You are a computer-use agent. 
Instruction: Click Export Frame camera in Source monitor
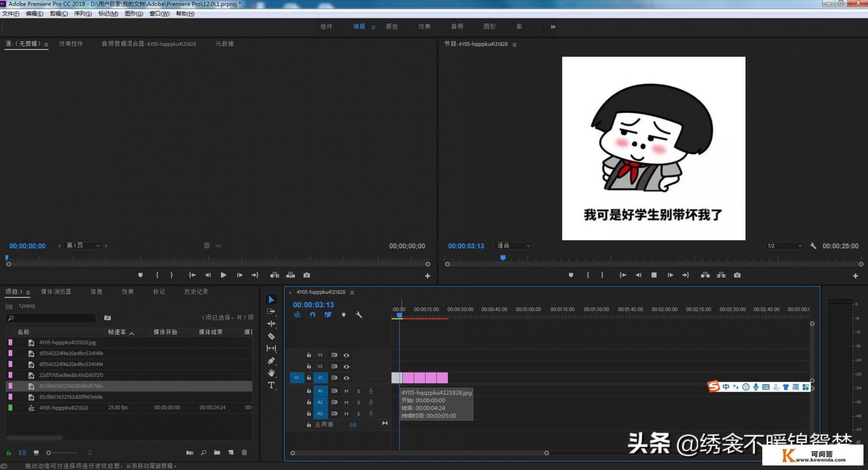(x=307, y=275)
